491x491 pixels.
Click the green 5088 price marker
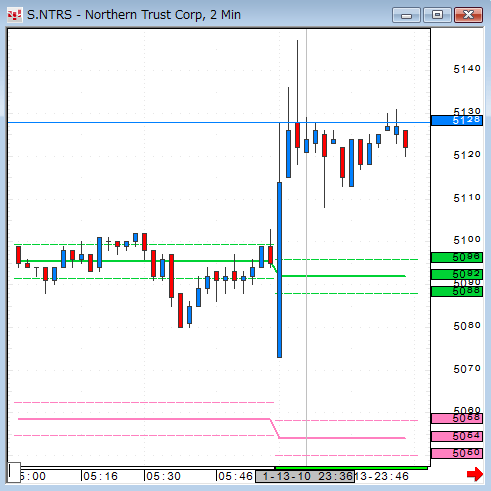tap(457, 291)
